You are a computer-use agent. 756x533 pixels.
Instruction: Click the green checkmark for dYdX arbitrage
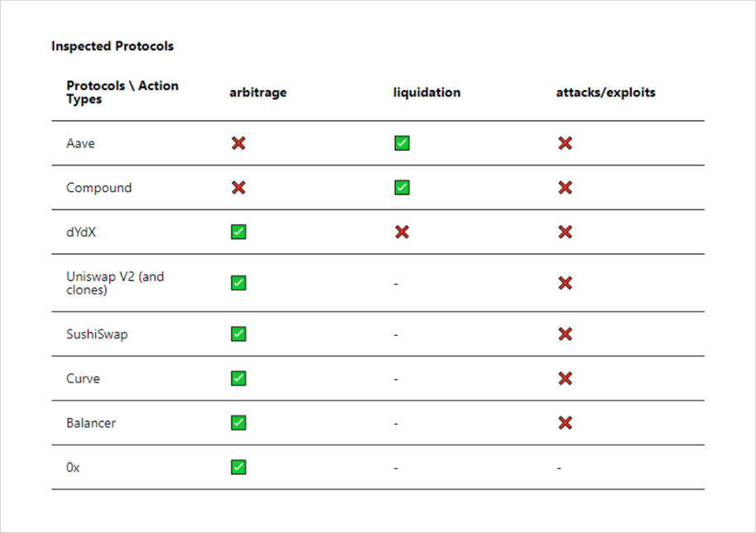coord(238,233)
